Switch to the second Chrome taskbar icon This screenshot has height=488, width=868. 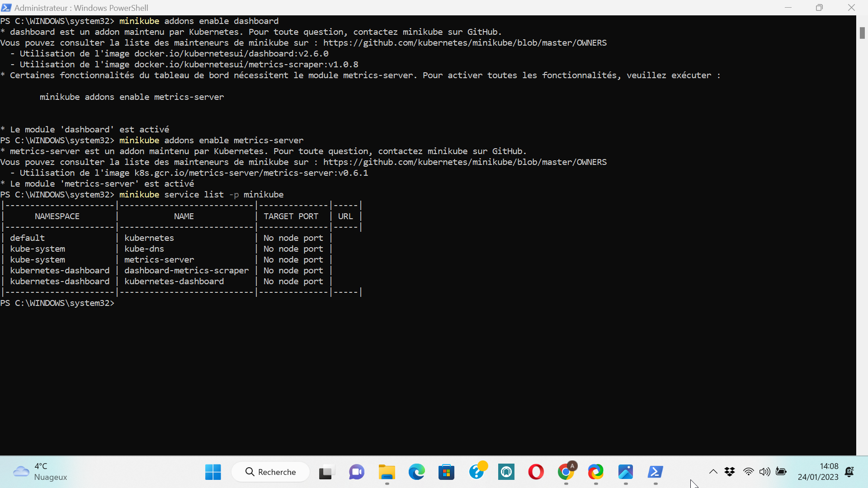596,472
